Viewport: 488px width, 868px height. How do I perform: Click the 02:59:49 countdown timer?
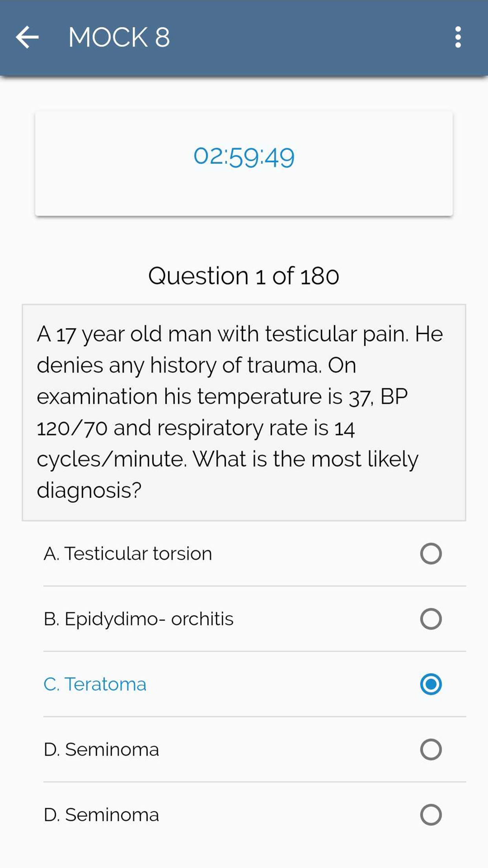[x=244, y=157]
